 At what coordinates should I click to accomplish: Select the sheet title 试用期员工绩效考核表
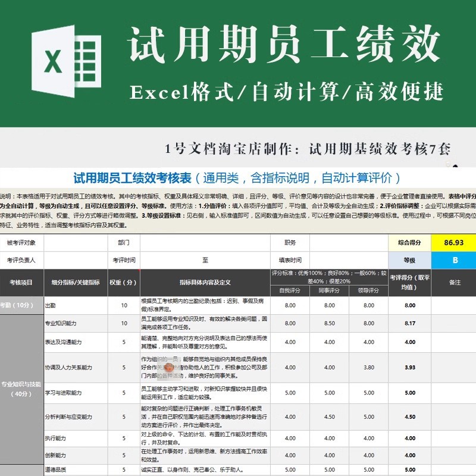[x=132, y=178]
